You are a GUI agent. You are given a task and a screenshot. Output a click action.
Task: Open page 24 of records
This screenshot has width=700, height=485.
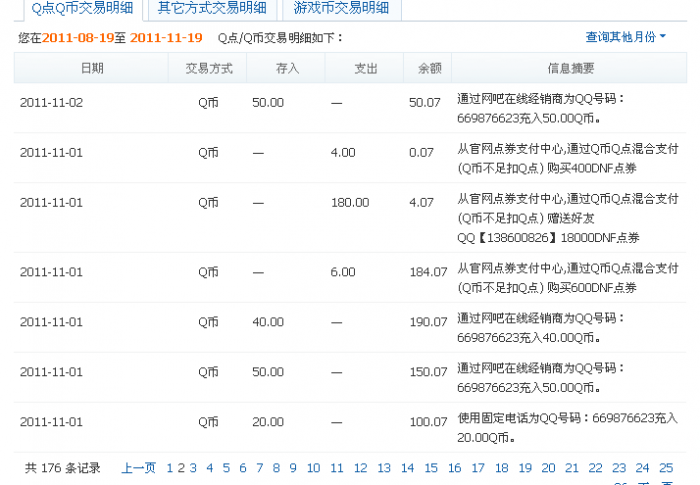642,468
